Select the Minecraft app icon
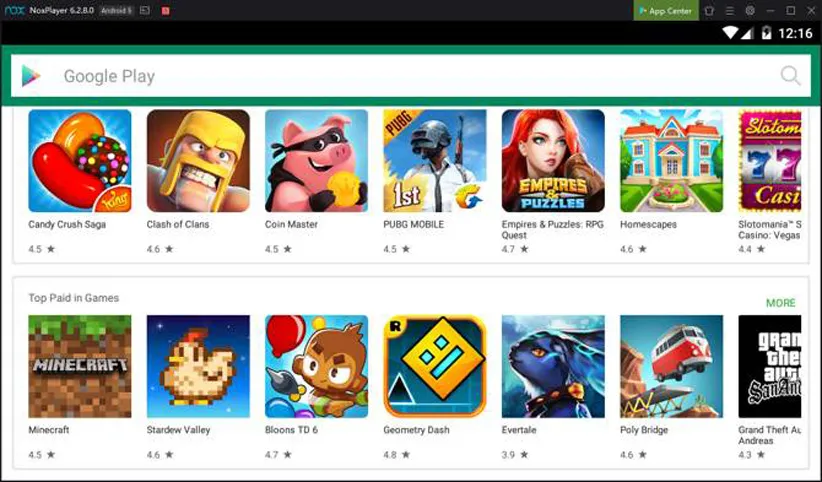The height and width of the screenshot is (482, 822). pos(80,366)
